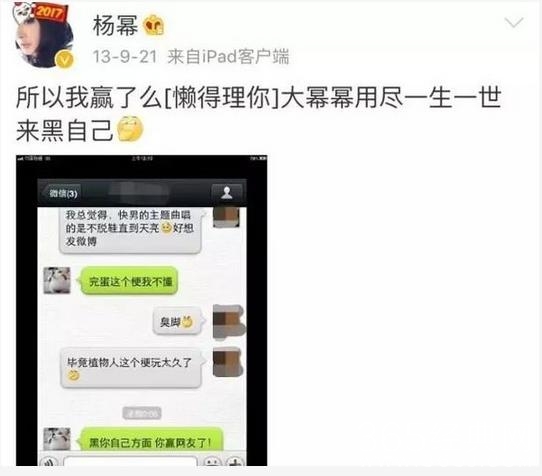Tap the blurred avatar beside 臭脚 message

(x=228, y=321)
